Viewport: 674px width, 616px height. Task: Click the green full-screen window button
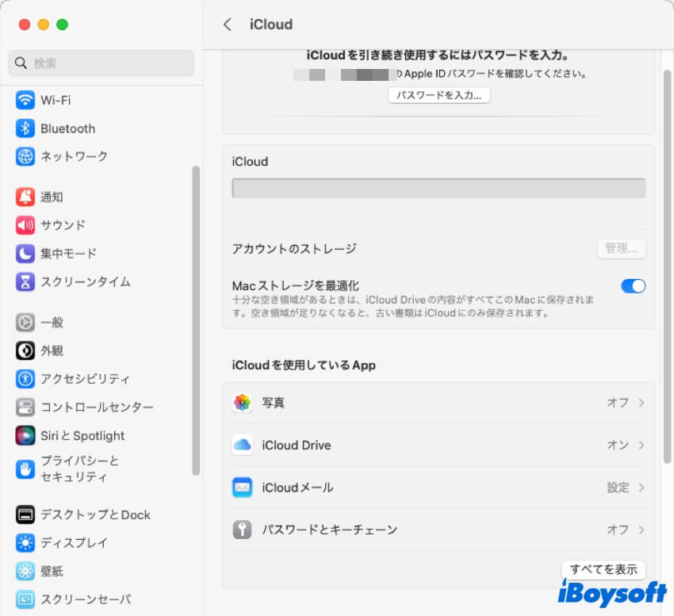click(63, 25)
